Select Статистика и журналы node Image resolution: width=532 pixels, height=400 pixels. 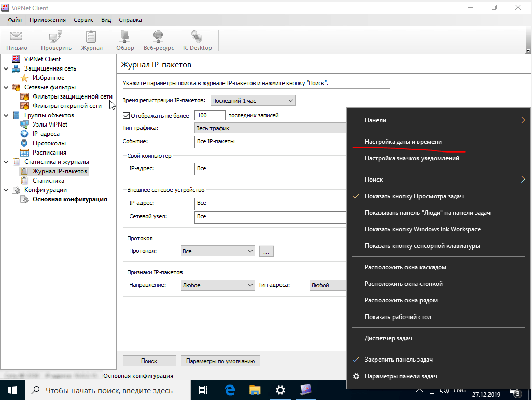pos(57,162)
